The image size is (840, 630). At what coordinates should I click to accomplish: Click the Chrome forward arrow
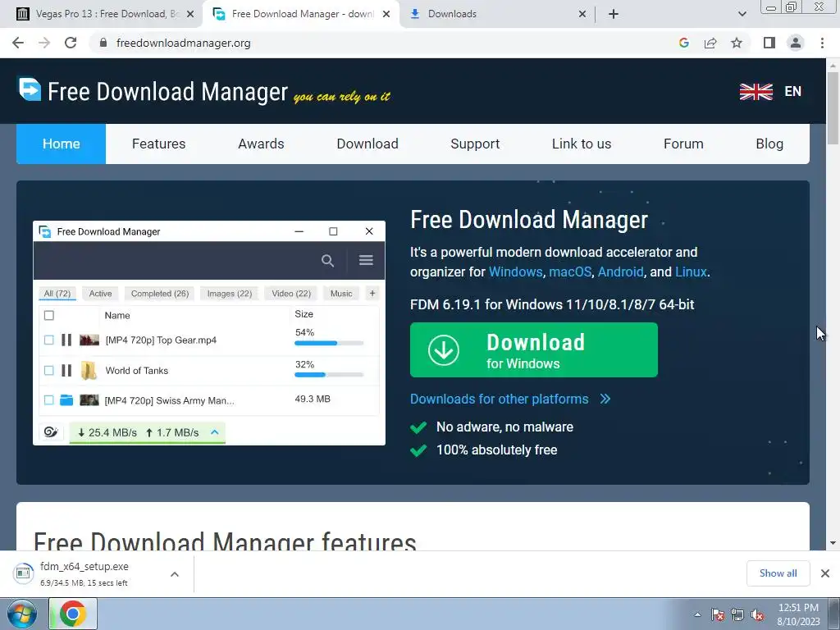(44, 43)
